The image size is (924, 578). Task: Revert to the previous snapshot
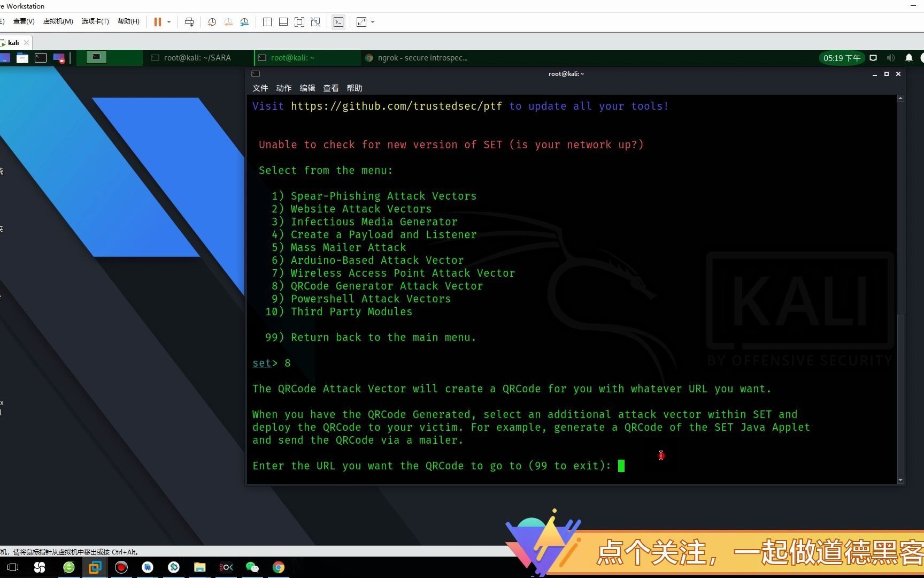pyautogui.click(x=228, y=22)
